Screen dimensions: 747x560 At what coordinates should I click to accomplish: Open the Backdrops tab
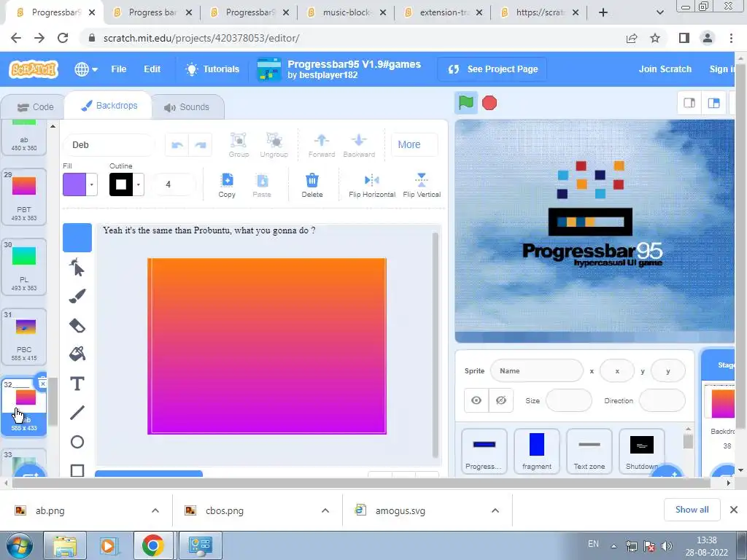(x=109, y=106)
